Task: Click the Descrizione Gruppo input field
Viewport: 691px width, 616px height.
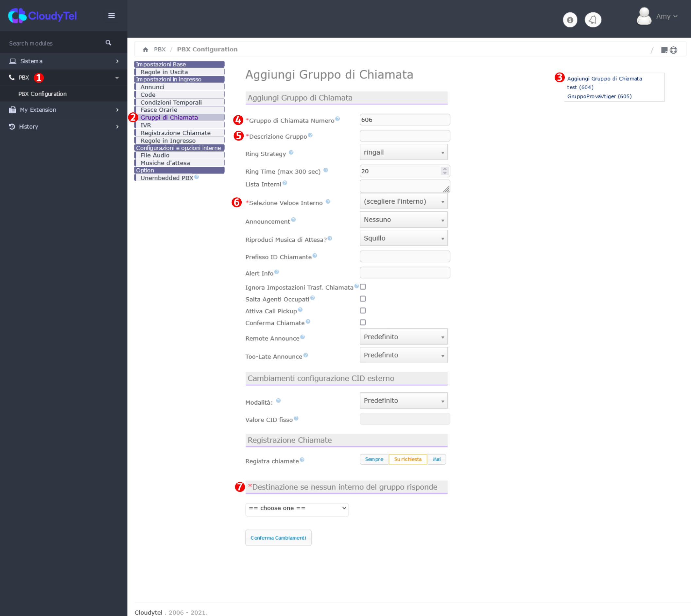Action: 405,136
